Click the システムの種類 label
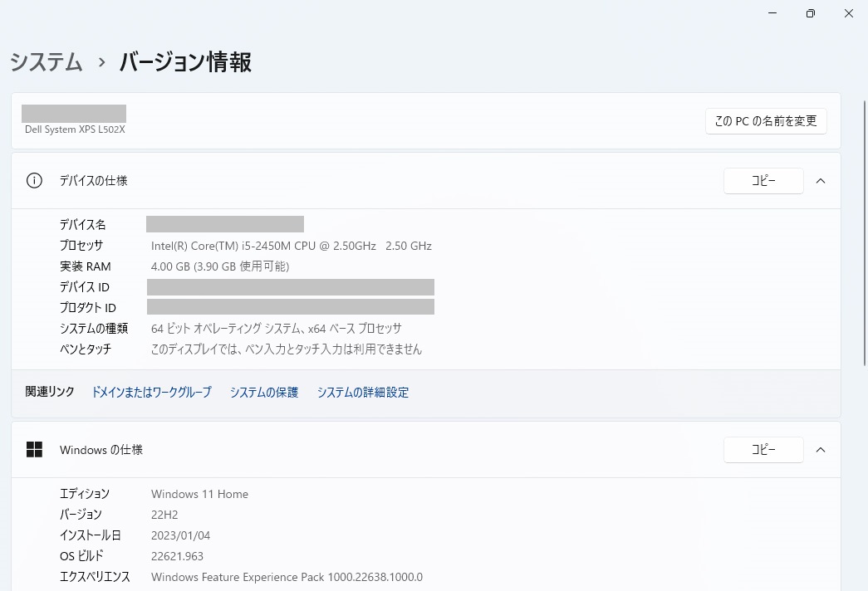This screenshot has height=591, width=868. tap(94, 329)
